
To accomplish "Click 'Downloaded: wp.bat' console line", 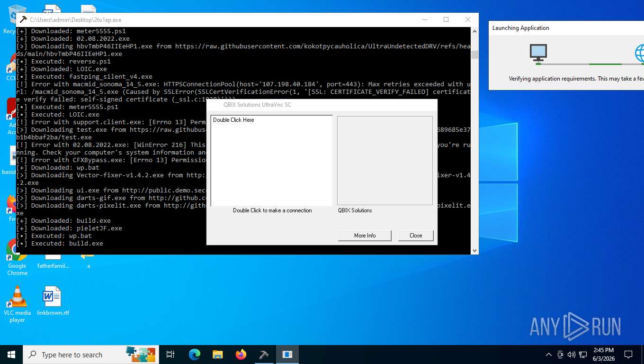I will pos(58,167).
